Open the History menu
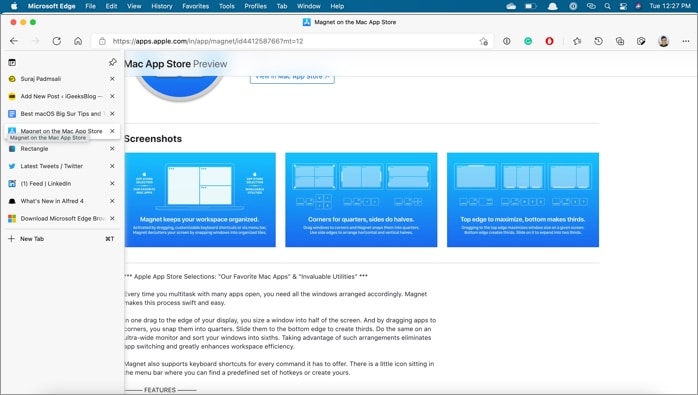 pyautogui.click(x=162, y=6)
